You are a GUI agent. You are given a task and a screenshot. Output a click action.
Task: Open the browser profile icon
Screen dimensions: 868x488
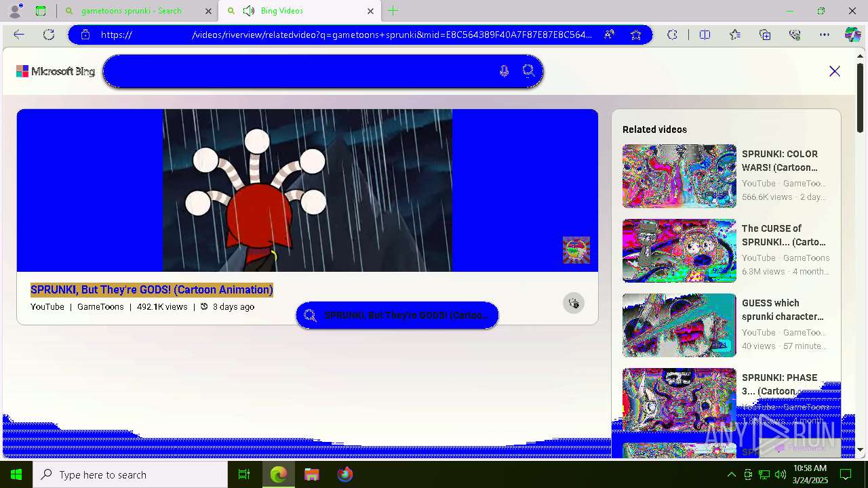click(x=14, y=11)
